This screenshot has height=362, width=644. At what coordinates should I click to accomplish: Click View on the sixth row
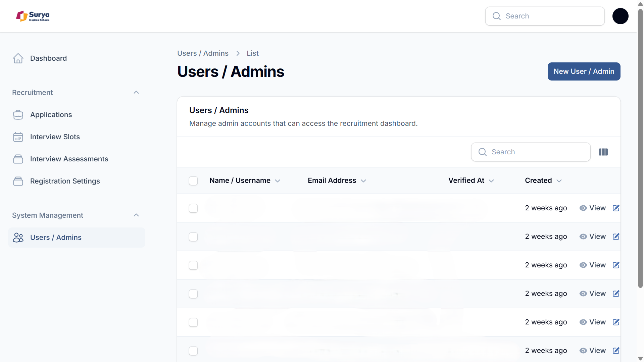pos(593,351)
